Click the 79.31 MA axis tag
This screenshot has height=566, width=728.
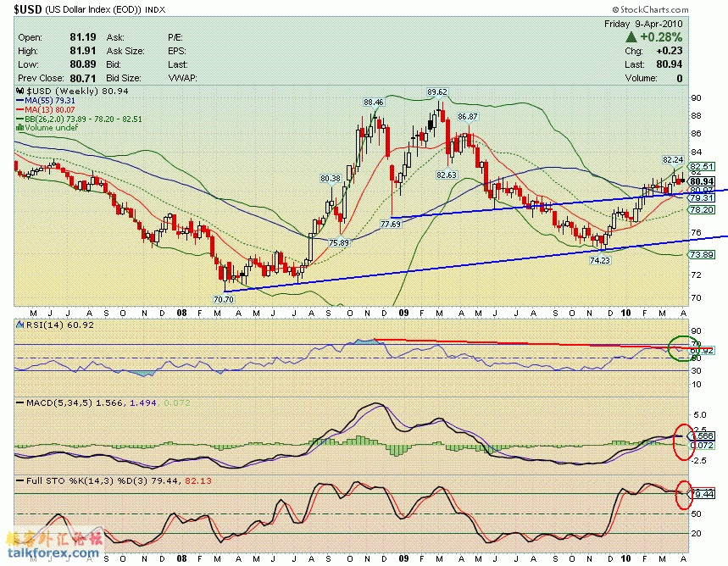[702, 197]
